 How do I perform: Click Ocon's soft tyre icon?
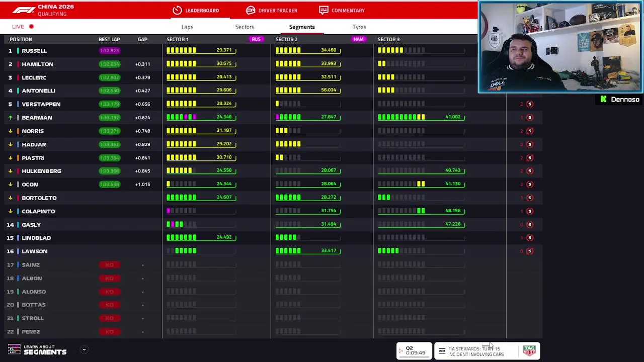(x=530, y=184)
